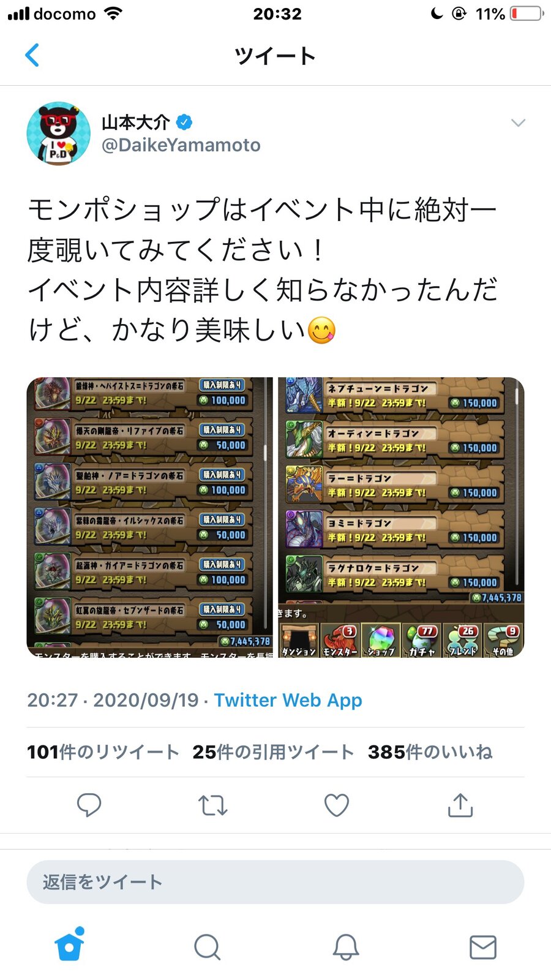
Task: View the 25件の引用ツイート list
Action: pos(273,752)
